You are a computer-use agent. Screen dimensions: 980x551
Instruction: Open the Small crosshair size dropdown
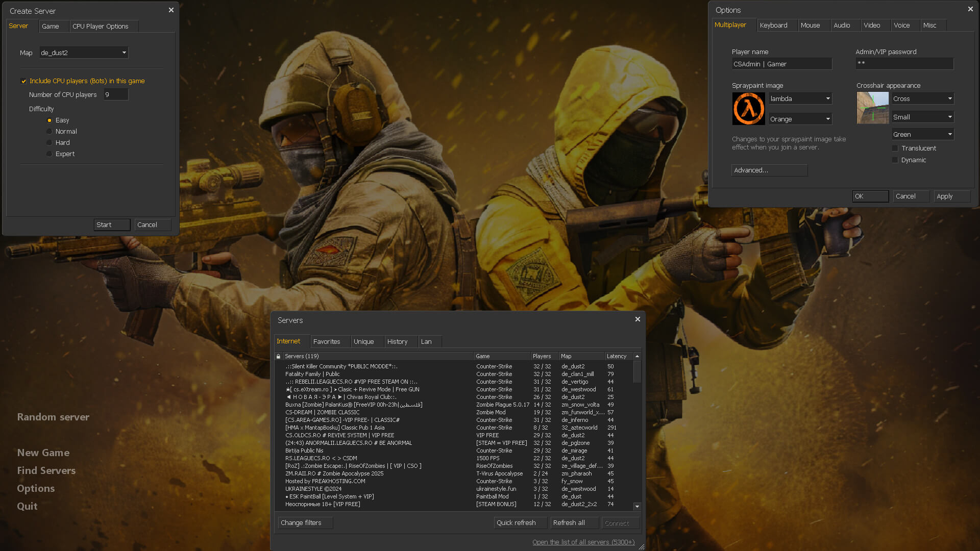(923, 117)
